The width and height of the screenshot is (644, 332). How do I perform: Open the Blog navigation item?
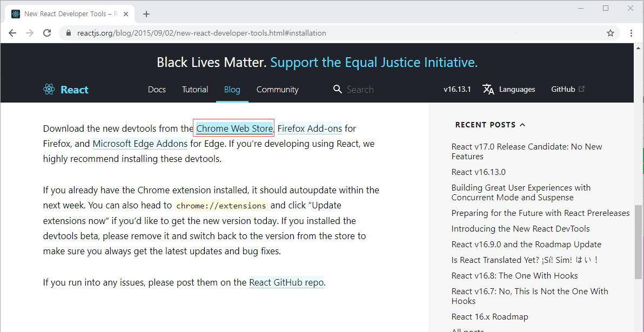[x=232, y=90]
